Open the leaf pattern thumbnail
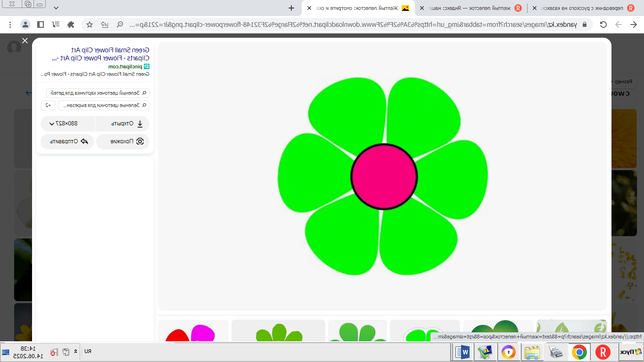The height and width of the screenshot is (362, 644). pos(571,331)
